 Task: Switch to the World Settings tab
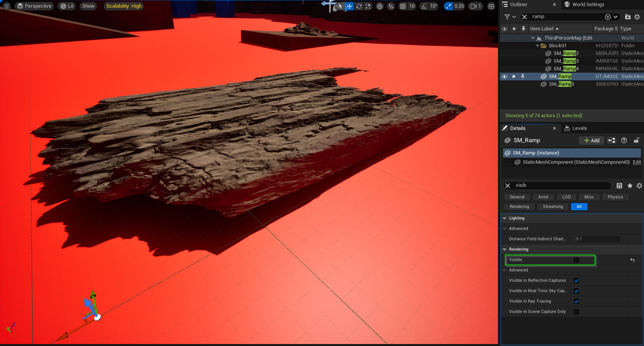[x=584, y=5]
